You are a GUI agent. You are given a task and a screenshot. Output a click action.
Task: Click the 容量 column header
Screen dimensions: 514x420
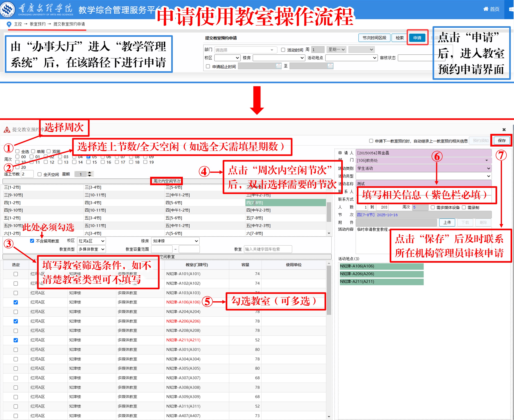coord(245,265)
